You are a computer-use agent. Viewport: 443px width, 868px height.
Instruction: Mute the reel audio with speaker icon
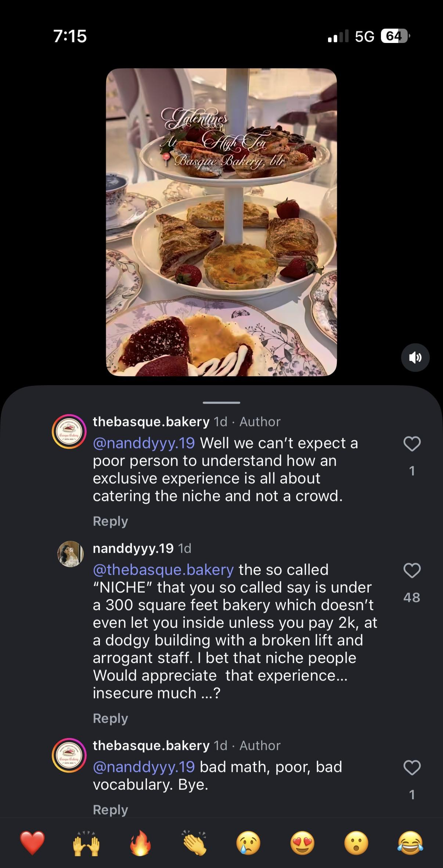415,357
